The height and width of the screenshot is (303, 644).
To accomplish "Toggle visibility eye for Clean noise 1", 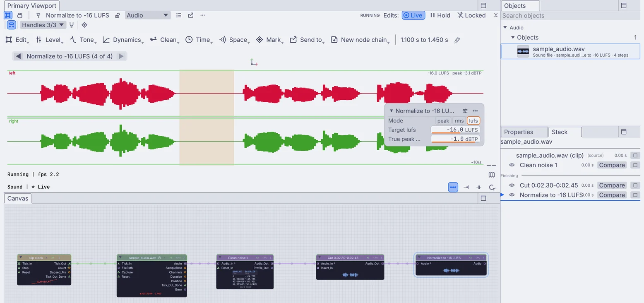I will click(512, 165).
